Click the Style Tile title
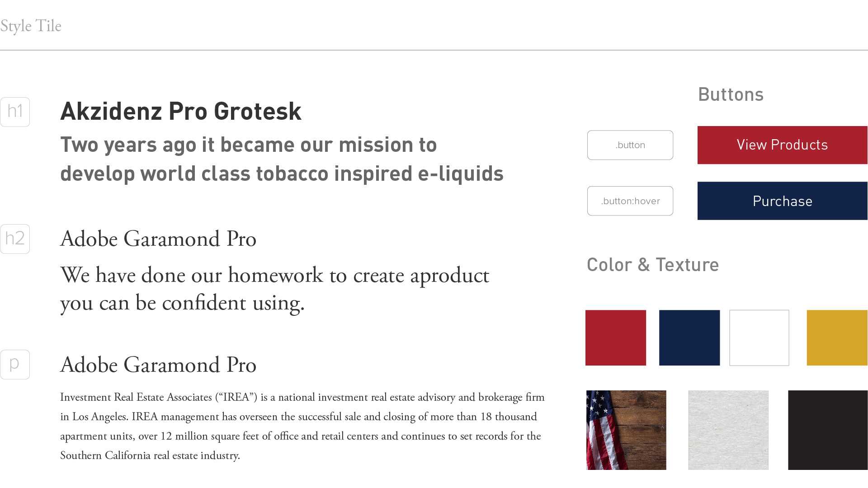 (31, 26)
